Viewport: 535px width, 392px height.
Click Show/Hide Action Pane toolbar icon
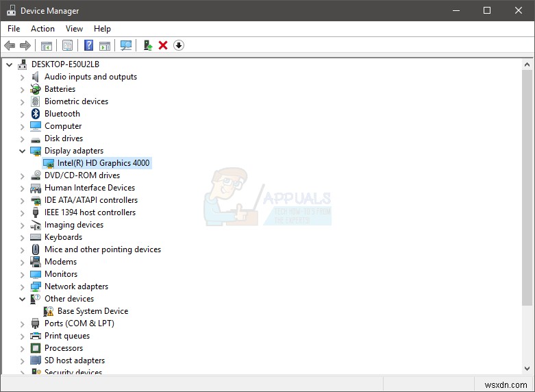point(105,45)
